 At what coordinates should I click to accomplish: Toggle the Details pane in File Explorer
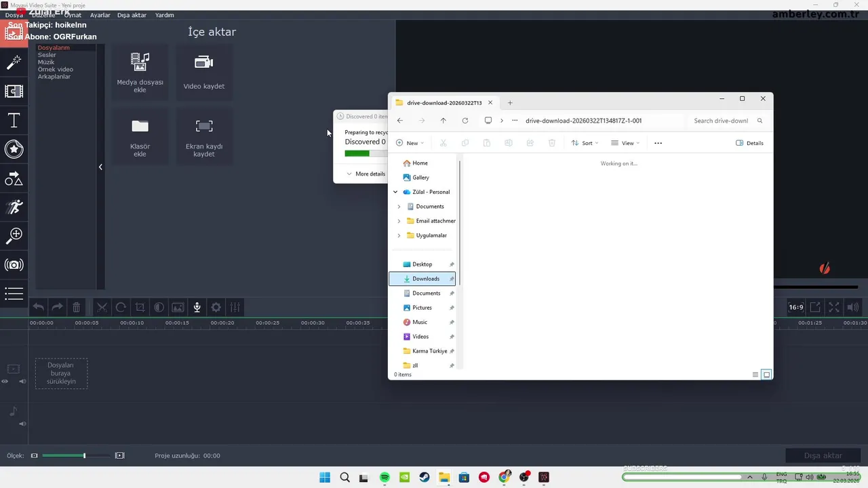tap(749, 143)
